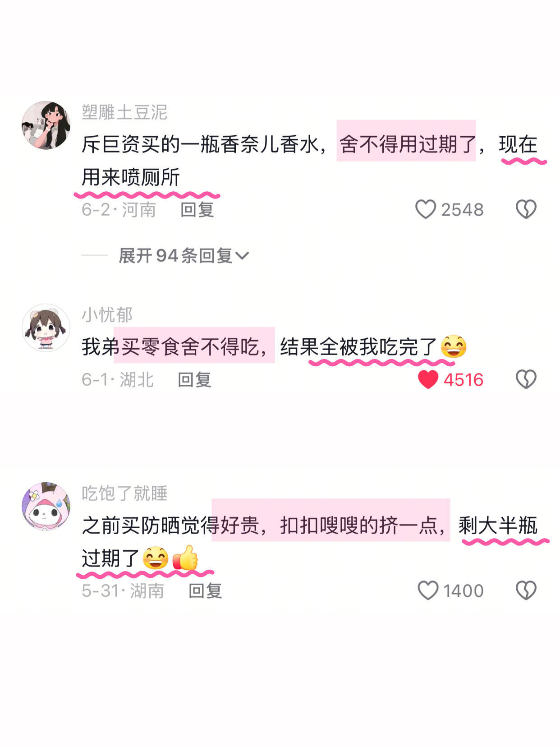Screen dimensions: 560x747
Task: Like the 吃饱了就睡 sunscreen comment
Action: (428, 590)
